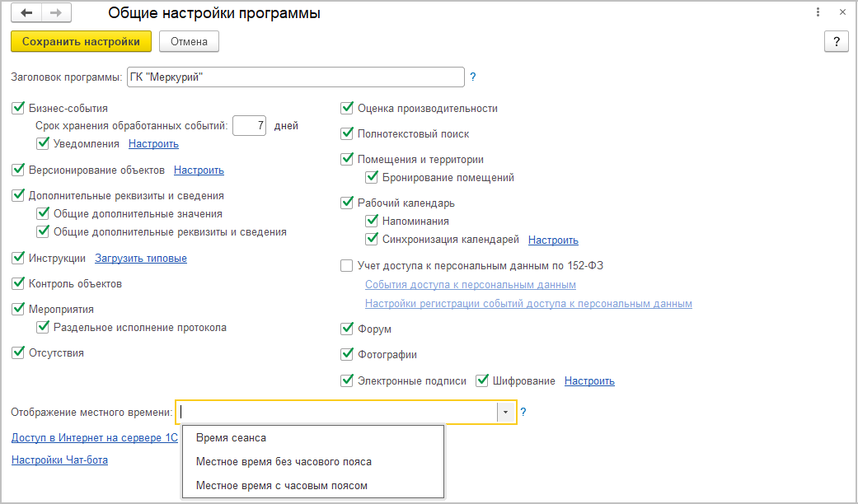Close the settings window

click(842, 13)
